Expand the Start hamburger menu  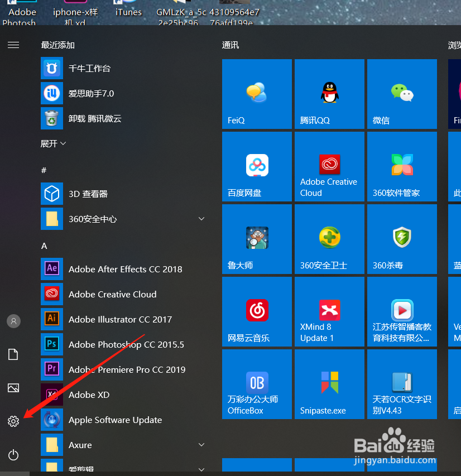pyautogui.click(x=13, y=45)
